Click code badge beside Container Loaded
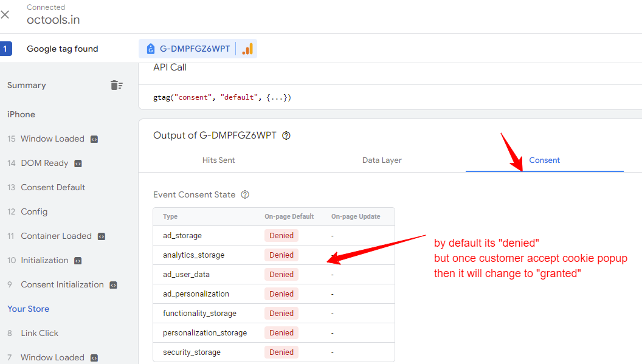 (102, 236)
